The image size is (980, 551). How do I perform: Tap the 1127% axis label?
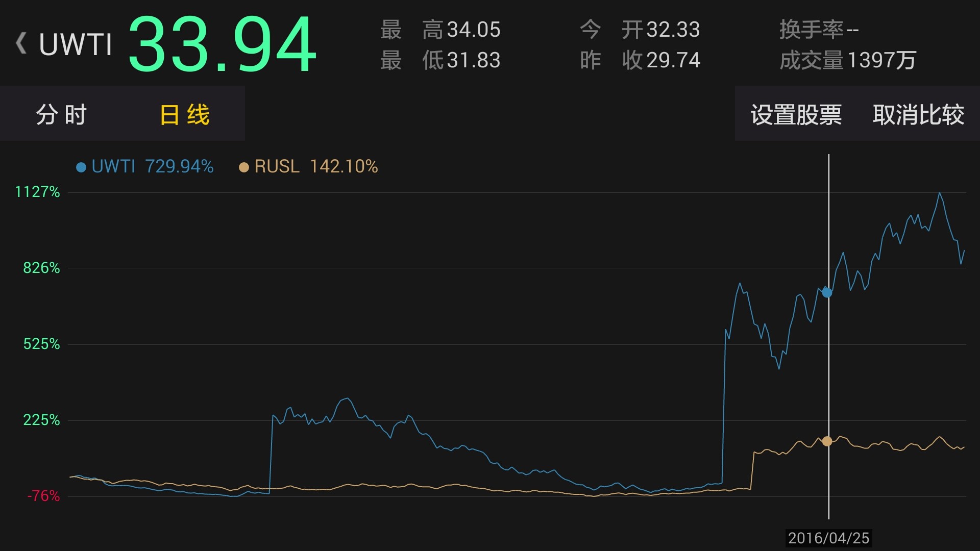coord(37,192)
